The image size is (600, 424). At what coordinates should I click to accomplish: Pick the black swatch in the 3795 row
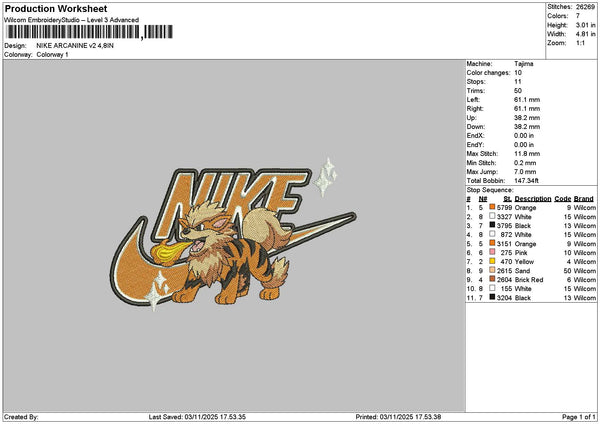[492, 225]
